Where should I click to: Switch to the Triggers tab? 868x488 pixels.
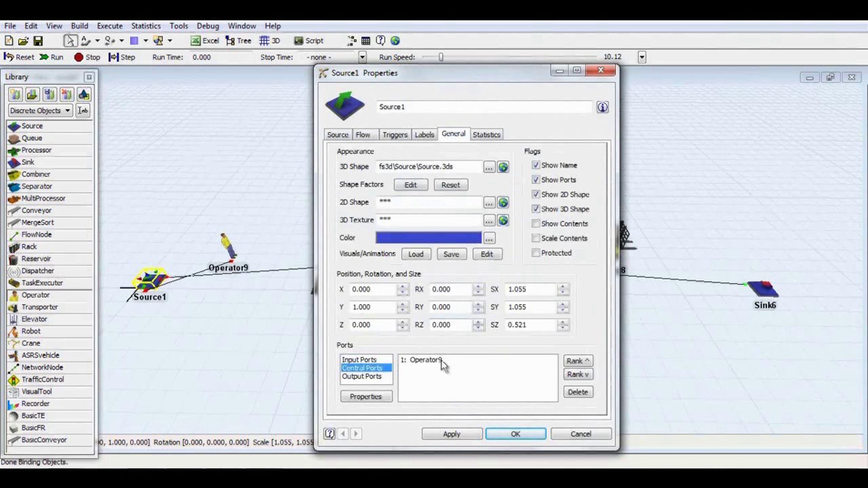(395, 135)
